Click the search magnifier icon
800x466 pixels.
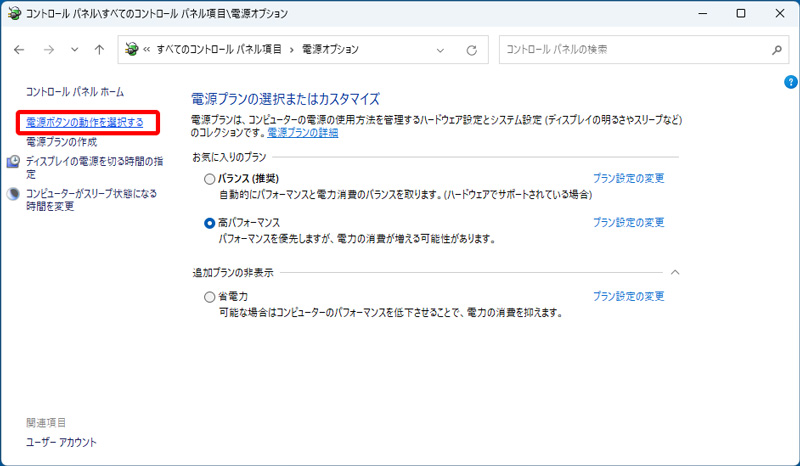point(776,49)
